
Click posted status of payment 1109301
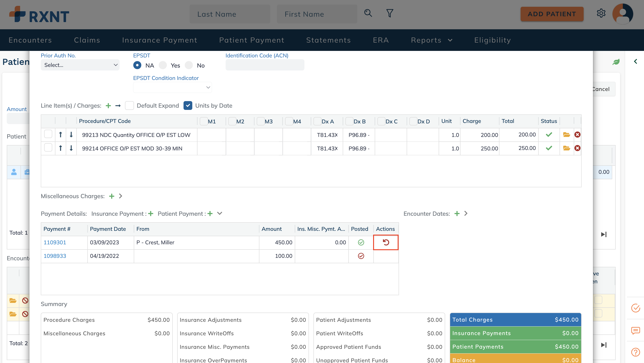(361, 242)
